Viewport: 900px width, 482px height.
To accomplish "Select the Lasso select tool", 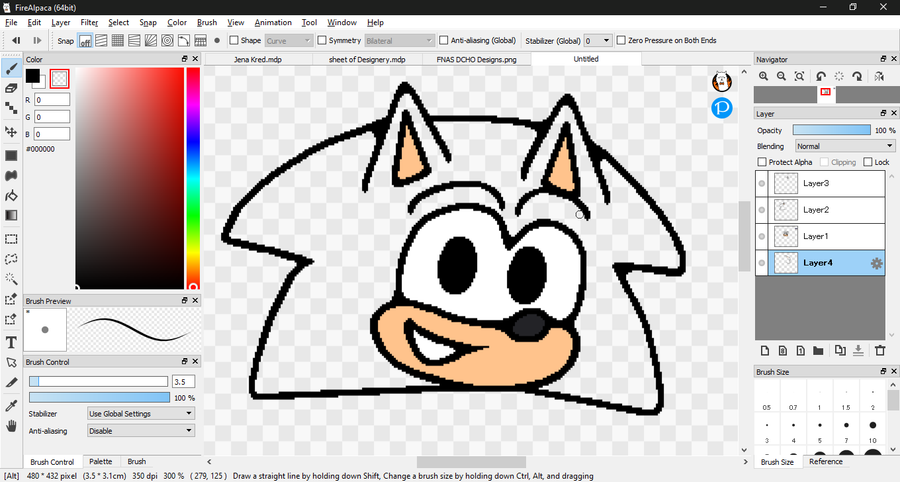I will 11,259.
